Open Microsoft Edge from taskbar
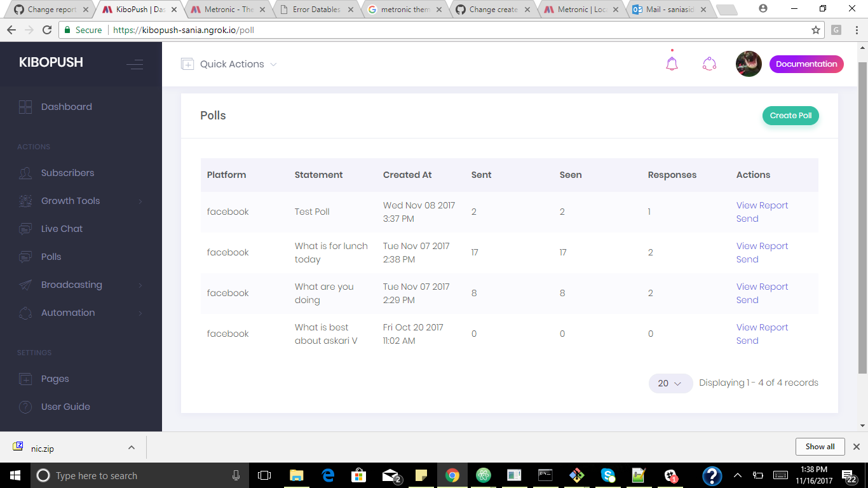 [x=328, y=475]
